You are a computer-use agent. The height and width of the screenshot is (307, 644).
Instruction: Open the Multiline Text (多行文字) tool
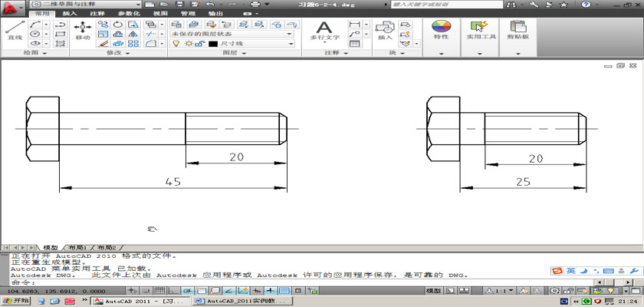[324, 29]
